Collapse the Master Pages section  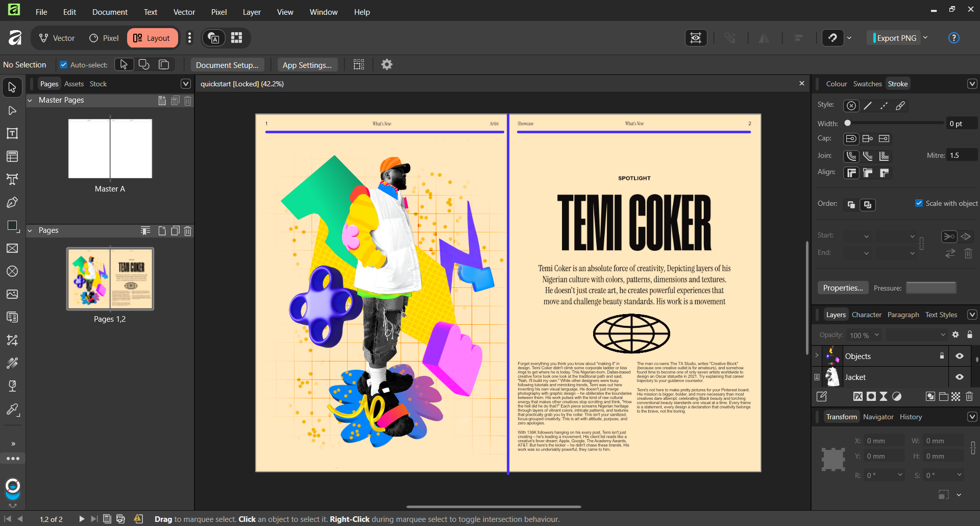(x=30, y=101)
